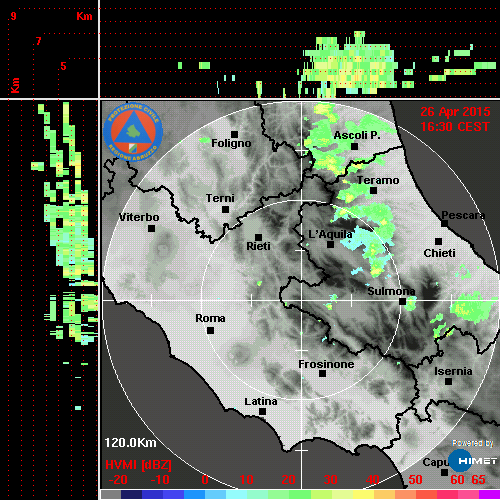The height and width of the screenshot is (500, 500).
Task: Click the 'Isernia' map label
Action: point(453,371)
